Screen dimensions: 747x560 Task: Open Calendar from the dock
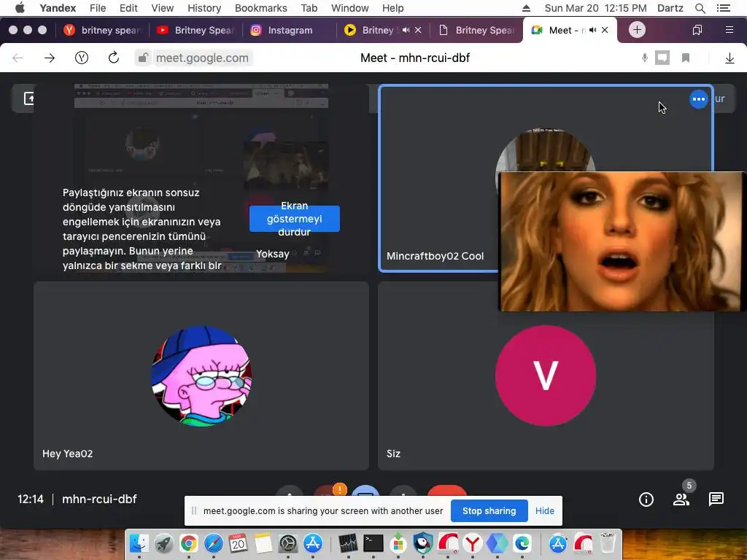(239, 542)
